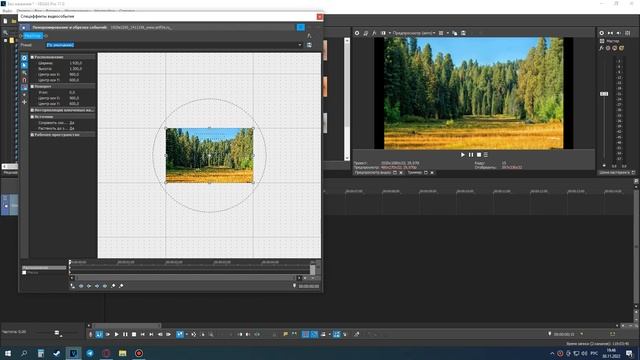Save preview snapshot to file icon

pyautogui.click(x=463, y=33)
